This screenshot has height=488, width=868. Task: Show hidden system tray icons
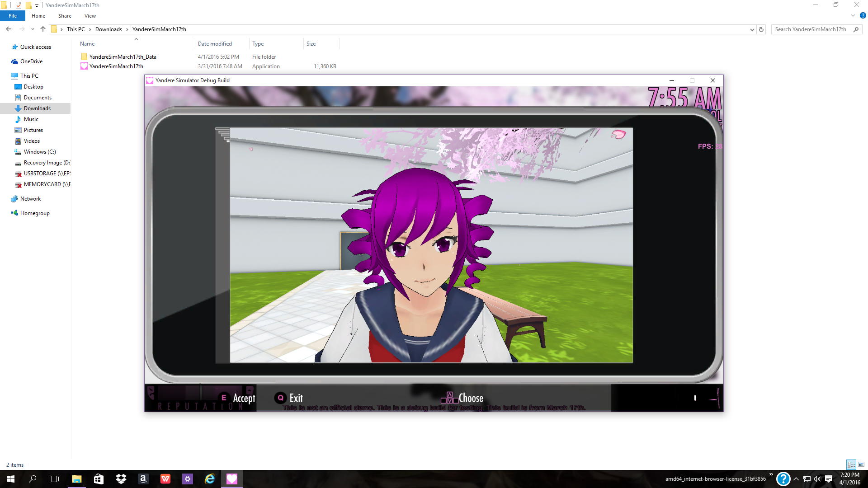click(x=796, y=479)
